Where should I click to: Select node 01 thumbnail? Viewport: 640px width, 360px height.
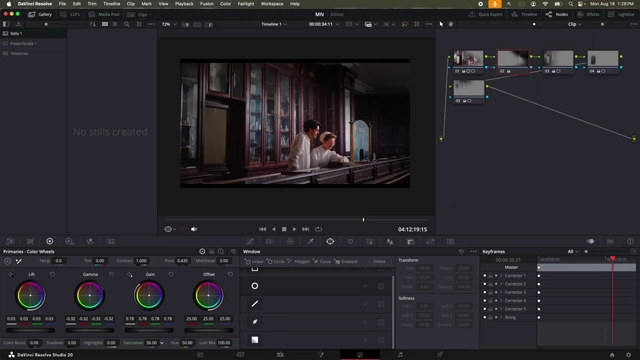click(x=468, y=58)
